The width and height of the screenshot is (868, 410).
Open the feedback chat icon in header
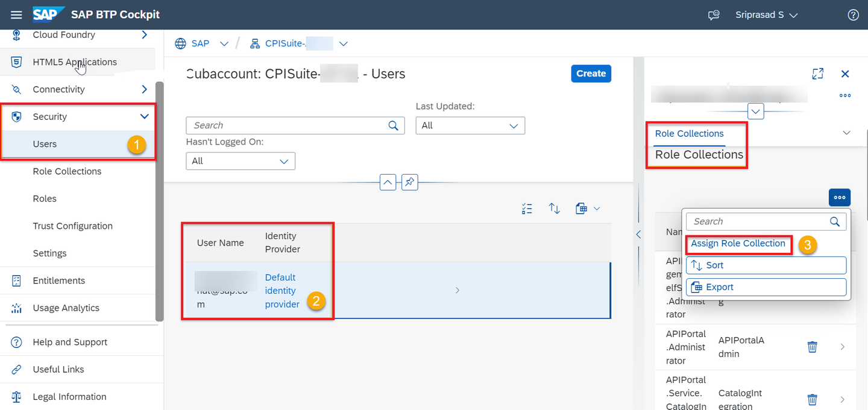pyautogui.click(x=714, y=15)
